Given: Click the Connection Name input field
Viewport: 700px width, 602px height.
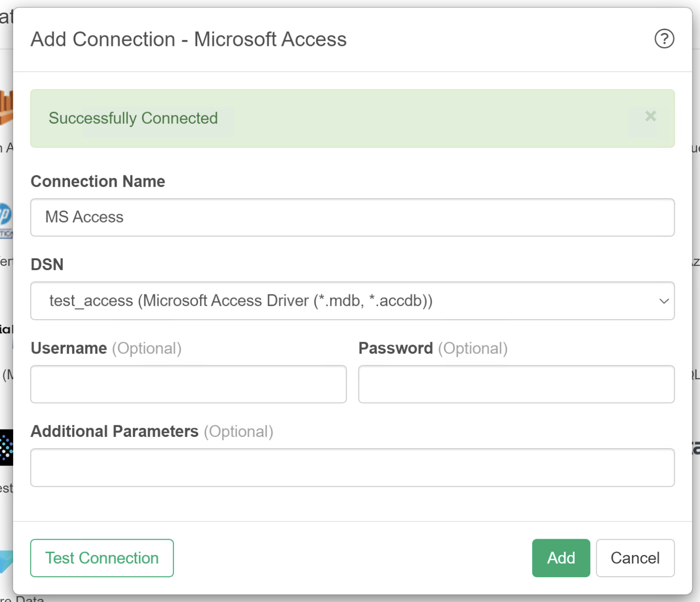Looking at the screenshot, I should 352,218.
